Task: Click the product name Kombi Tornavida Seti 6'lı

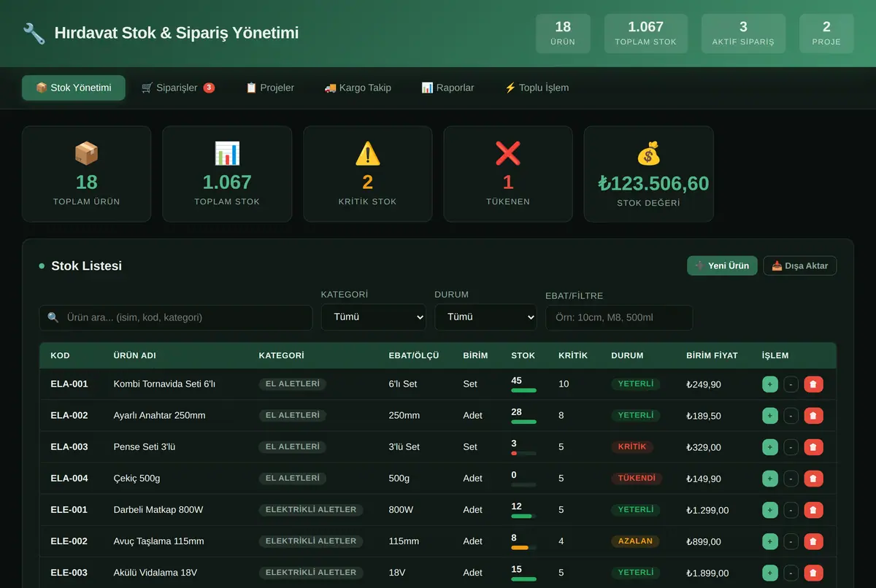Action: pos(164,384)
